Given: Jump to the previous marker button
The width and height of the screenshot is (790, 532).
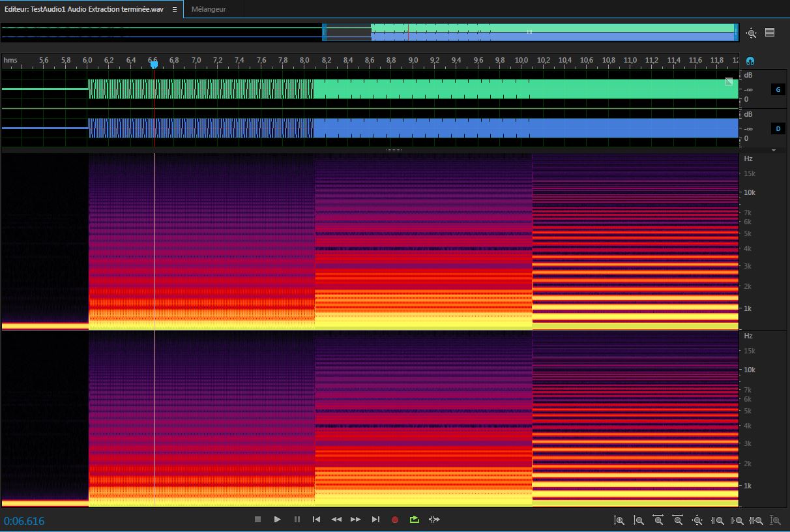Looking at the screenshot, I should [316, 520].
